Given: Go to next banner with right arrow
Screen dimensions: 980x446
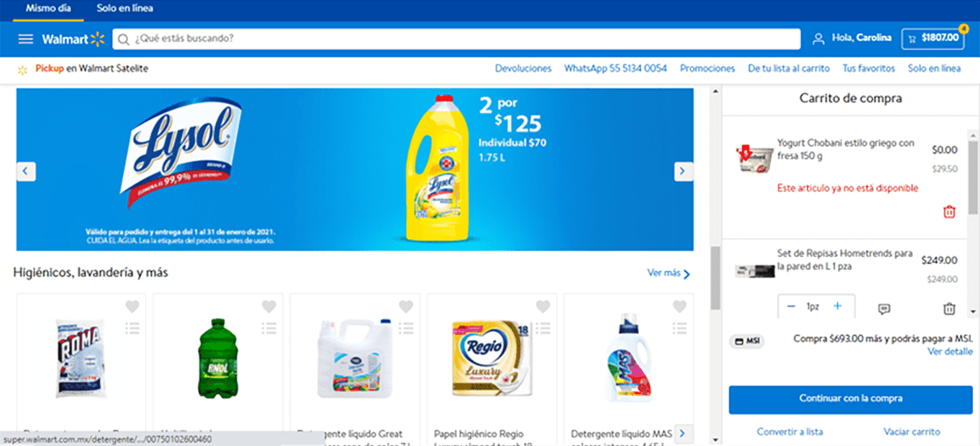Looking at the screenshot, I should click(683, 171).
